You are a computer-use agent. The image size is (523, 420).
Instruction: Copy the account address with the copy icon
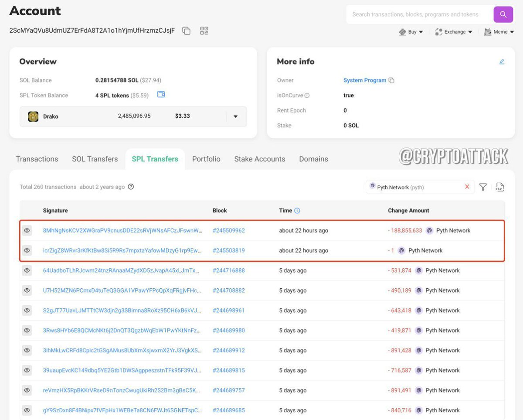[x=187, y=31]
